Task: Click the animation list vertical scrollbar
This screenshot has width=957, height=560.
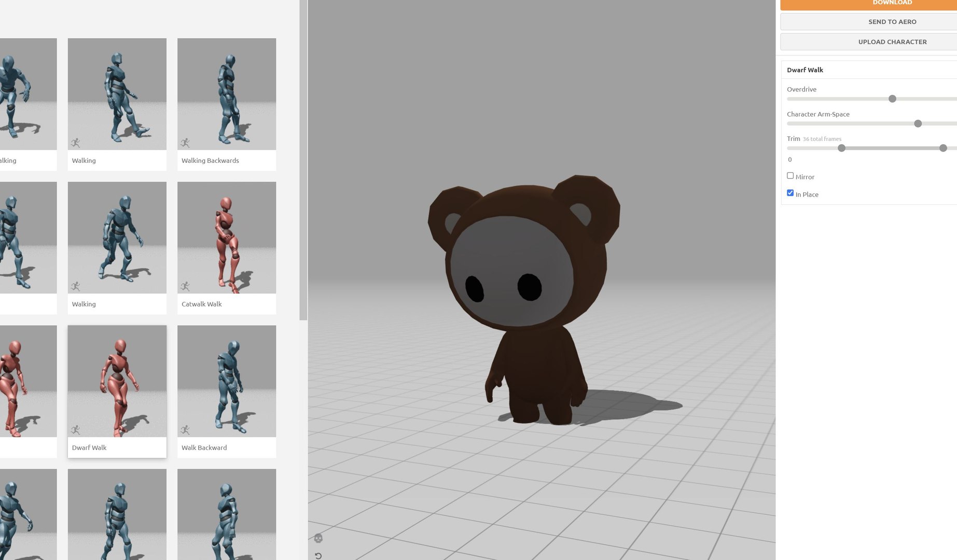Action: click(x=303, y=160)
